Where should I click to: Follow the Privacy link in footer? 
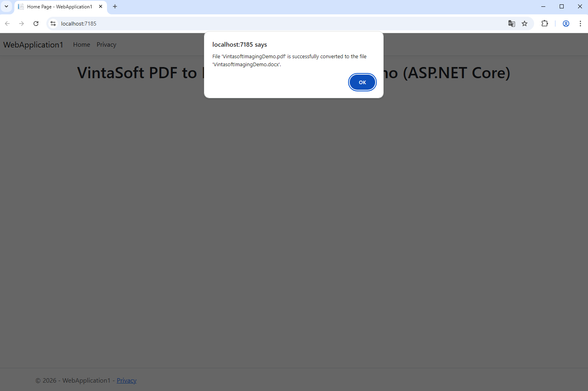127,381
